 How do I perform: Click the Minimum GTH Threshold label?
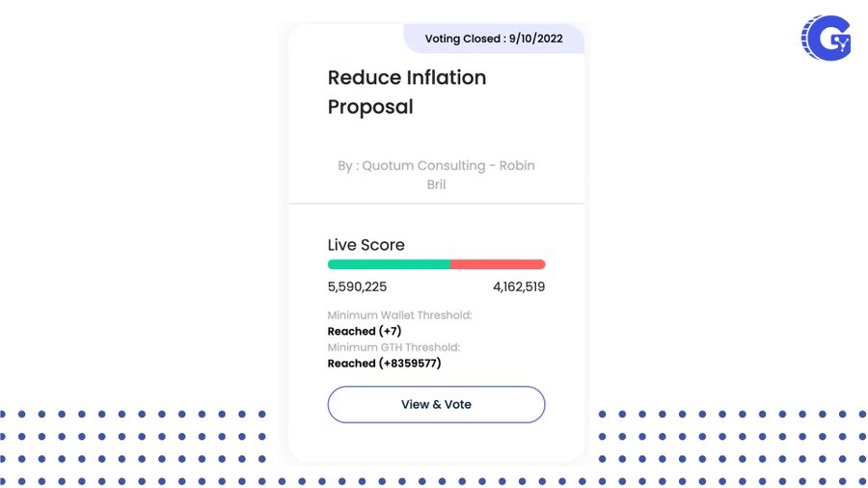393,347
